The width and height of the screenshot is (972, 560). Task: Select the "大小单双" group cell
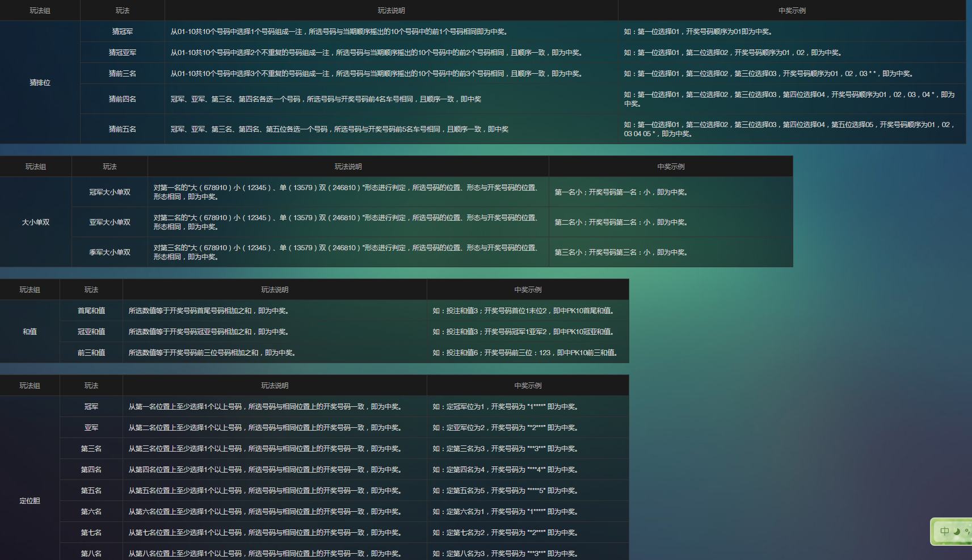click(x=36, y=222)
